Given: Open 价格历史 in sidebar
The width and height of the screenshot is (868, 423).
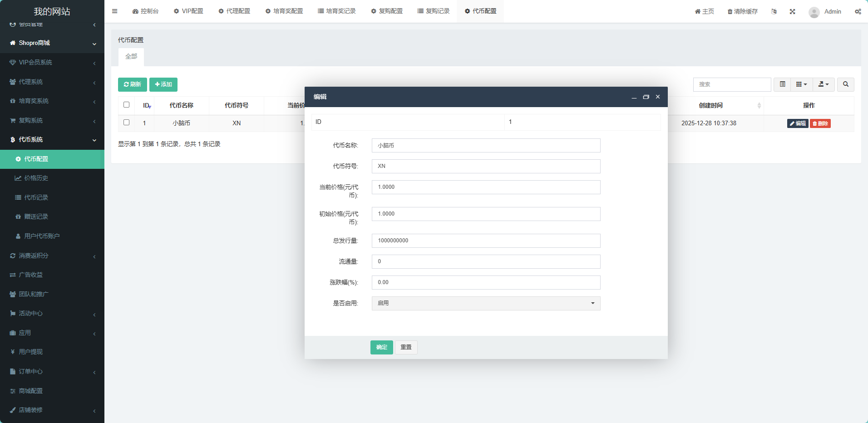Looking at the screenshot, I should pyautogui.click(x=36, y=178).
